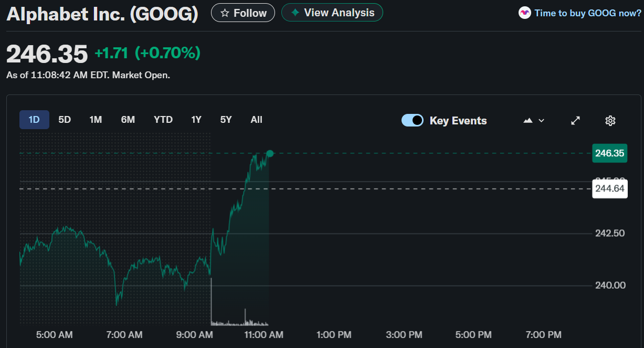644x348 pixels.
Task: Toggle the Key Events switch
Action: (413, 121)
